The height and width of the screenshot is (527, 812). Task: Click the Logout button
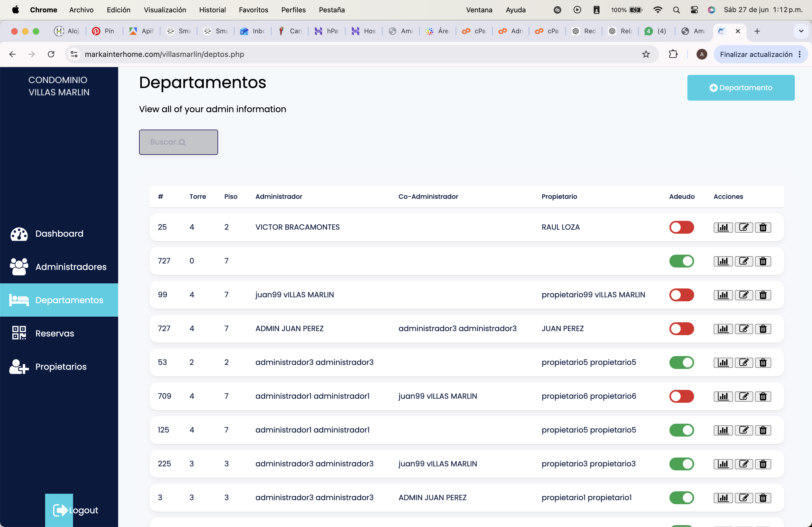point(76,510)
